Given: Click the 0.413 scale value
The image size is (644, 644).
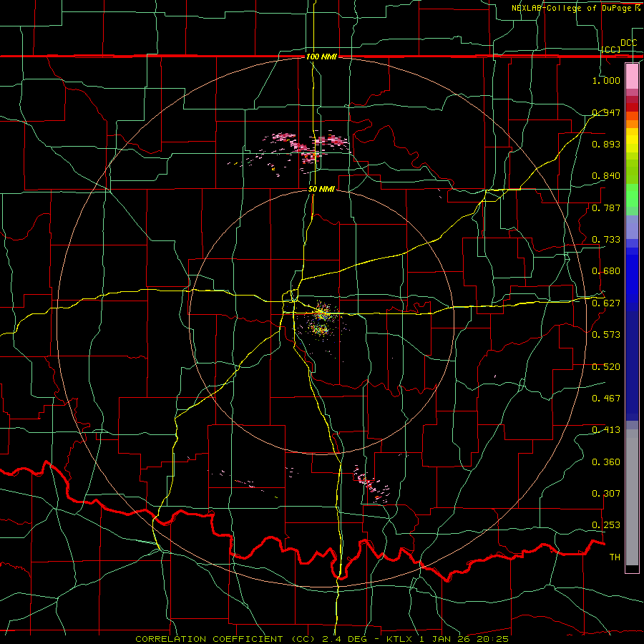Looking at the screenshot, I should (606, 430).
